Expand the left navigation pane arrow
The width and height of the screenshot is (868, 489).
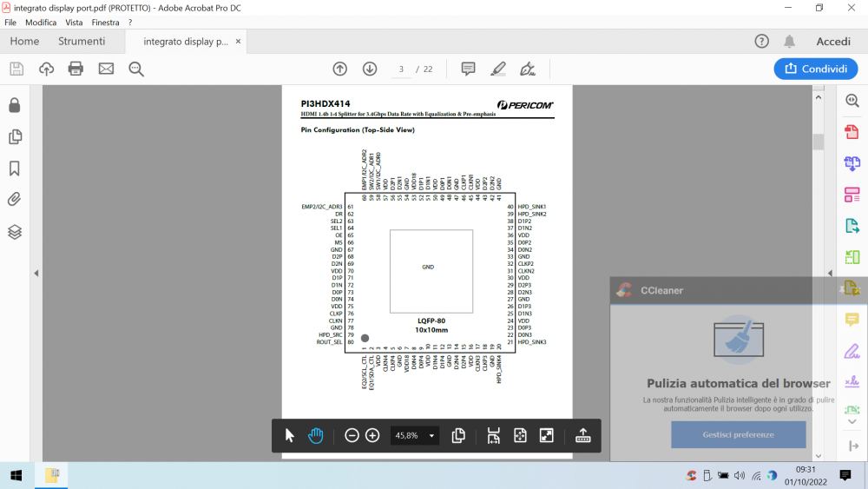pyautogui.click(x=36, y=273)
